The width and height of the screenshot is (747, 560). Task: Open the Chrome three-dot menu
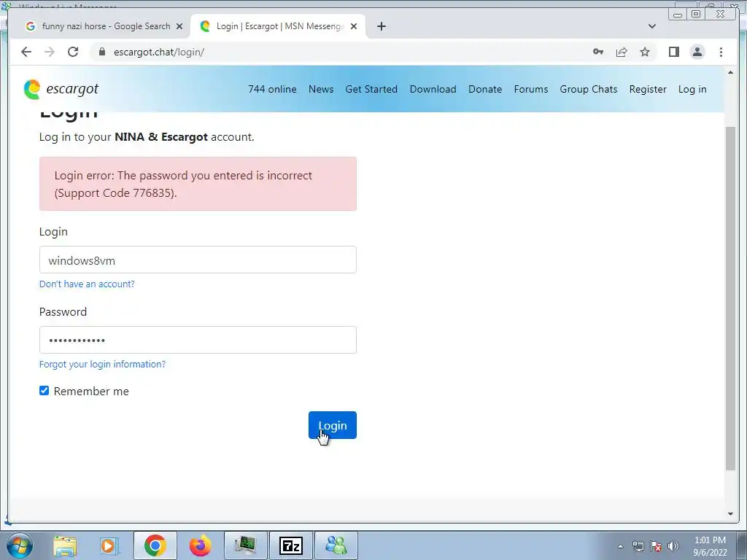[721, 52]
